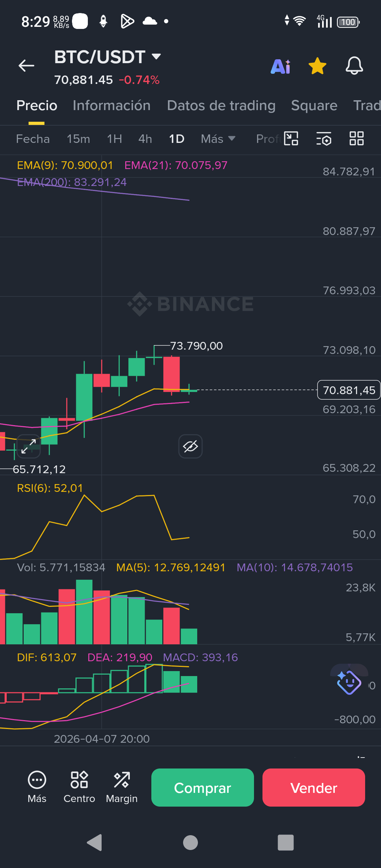Image resolution: width=381 pixels, height=868 pixels.
Task: Tap the Android home navigation button
Action: tap(190, 843)
